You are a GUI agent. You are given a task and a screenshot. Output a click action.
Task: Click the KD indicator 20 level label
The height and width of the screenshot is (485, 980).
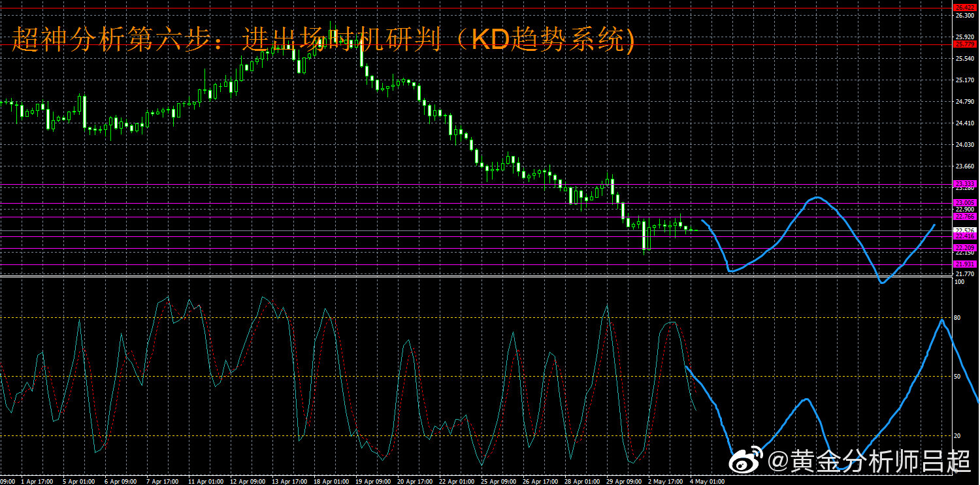pos(958,435)
